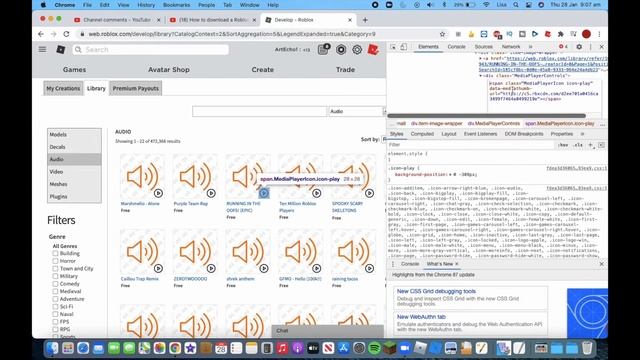Viewport: 640px width, 360px height.
Task: Click the Roblox Search field
Action: 151,49
